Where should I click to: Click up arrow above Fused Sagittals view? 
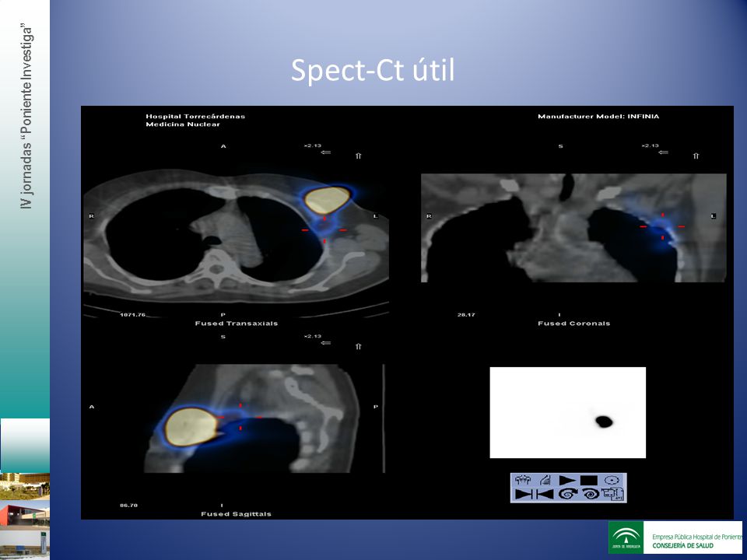(358, 346)
